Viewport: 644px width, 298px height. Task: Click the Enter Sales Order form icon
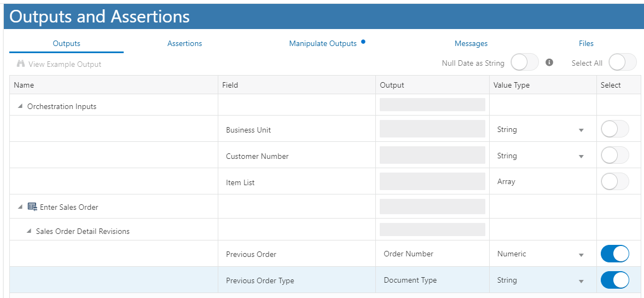pos(32,207)
